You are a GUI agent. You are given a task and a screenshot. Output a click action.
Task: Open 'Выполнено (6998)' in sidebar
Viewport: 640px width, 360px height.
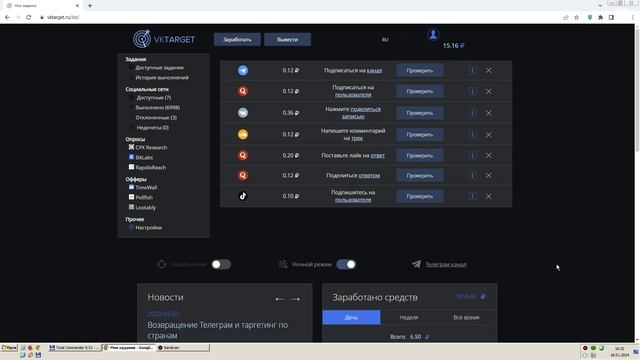coord(158,108)
